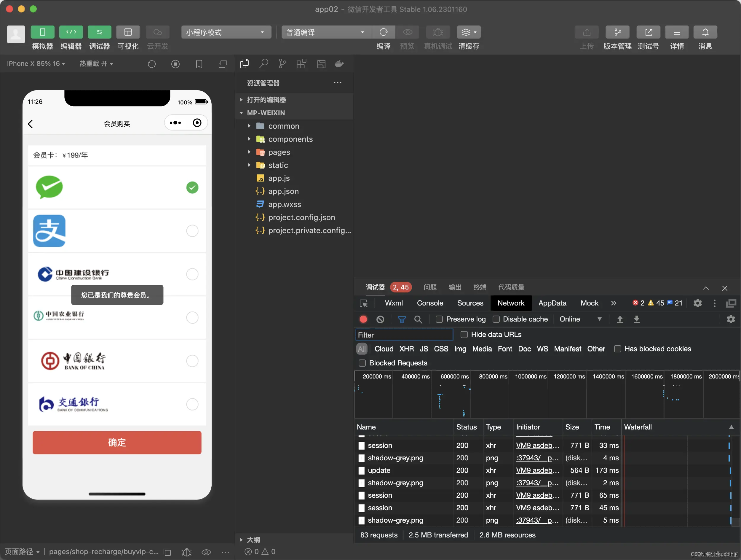This screenshot has height=560, width=741.
Task: Click the network Filter text field
Action: pos(404,335)
